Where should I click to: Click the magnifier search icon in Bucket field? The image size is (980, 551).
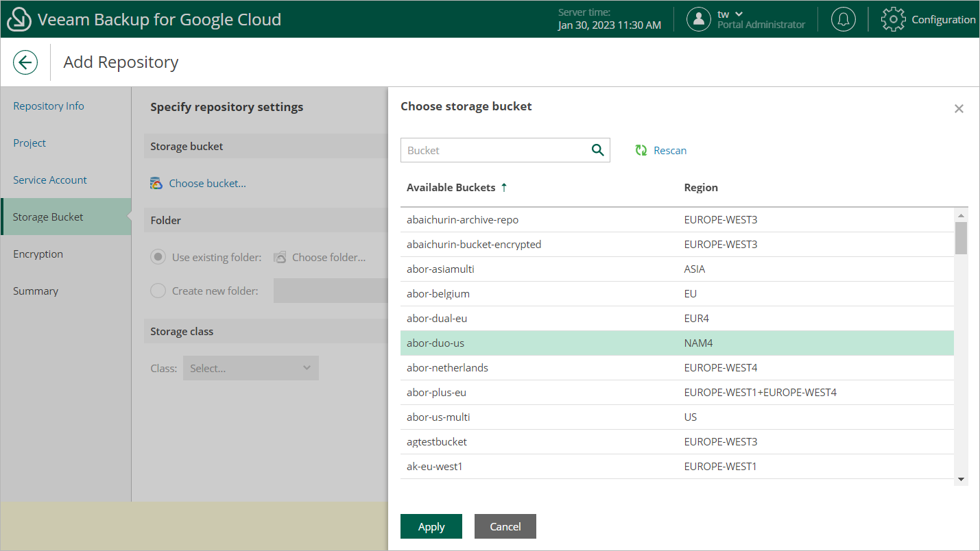597,150
